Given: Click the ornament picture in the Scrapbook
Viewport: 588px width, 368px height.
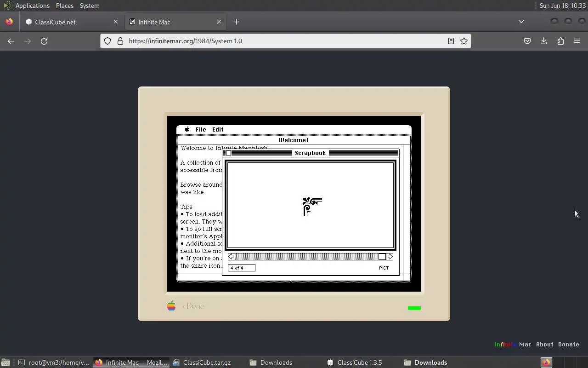Looking at the screenshot, I should [312, 207].
